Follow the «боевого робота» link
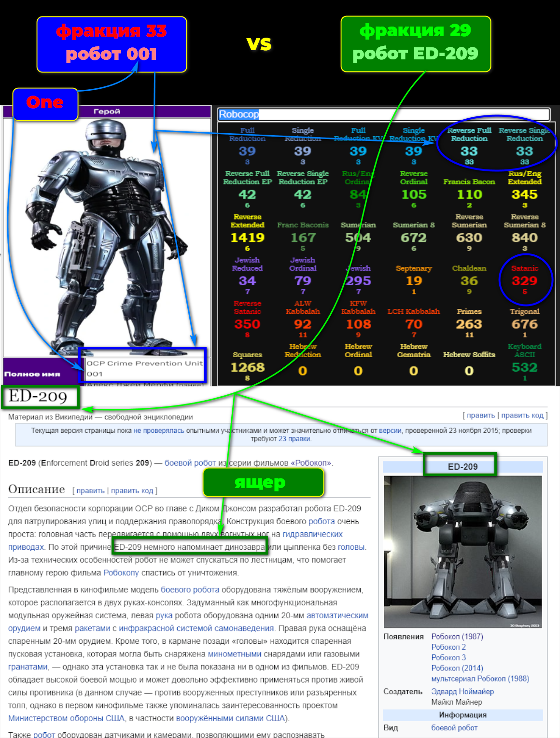560x738 pixels. 190,590
